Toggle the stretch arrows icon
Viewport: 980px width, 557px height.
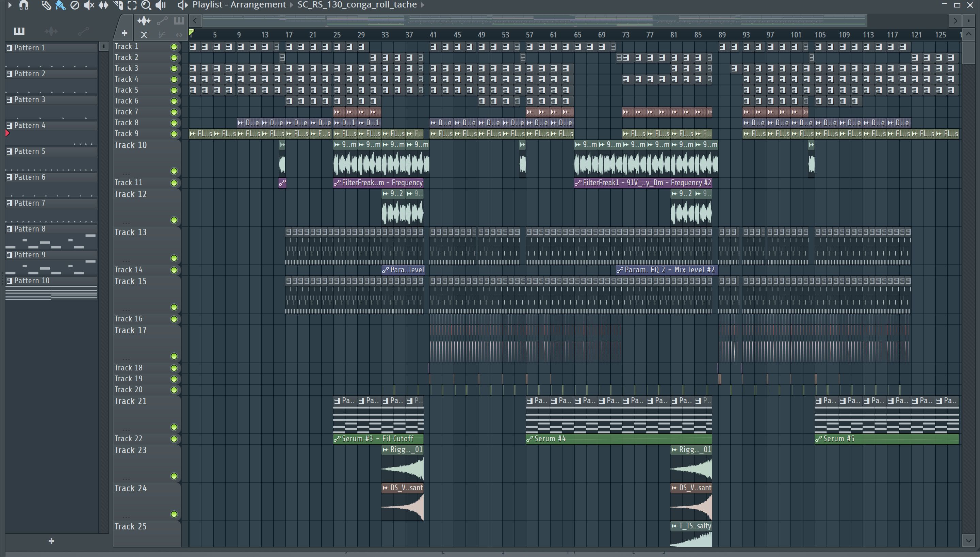click(x=179, y=35)
